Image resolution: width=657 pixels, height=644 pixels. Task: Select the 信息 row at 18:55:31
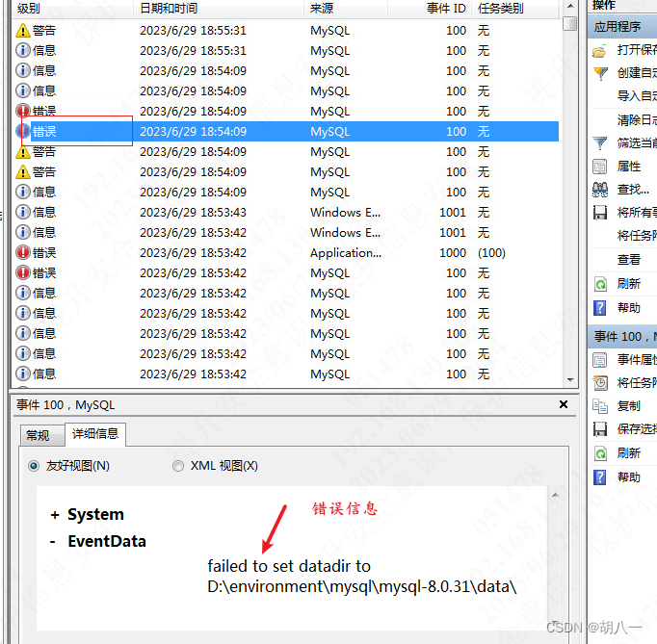click(287, 51)
